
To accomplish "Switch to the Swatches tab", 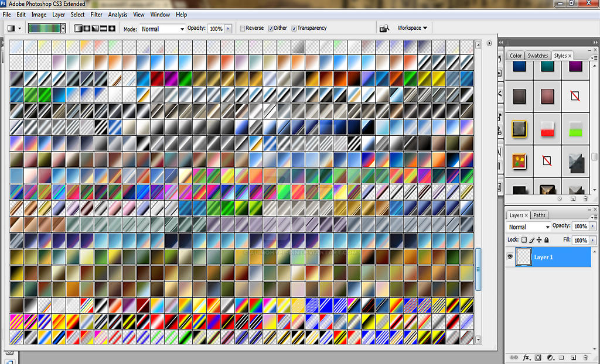I will [538, 56].
